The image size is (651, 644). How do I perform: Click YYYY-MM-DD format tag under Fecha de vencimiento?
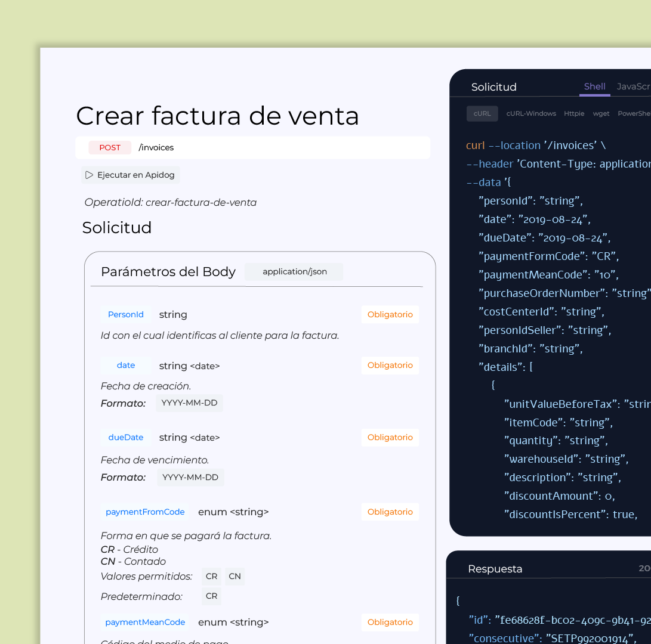pos(190,477)
